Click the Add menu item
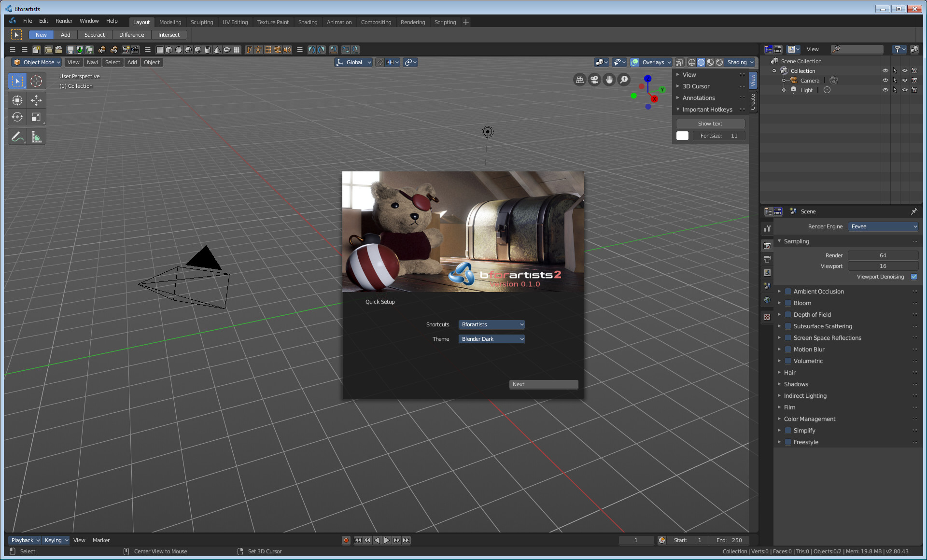Viewport: 927px width, 560px height. coord(131,62)
